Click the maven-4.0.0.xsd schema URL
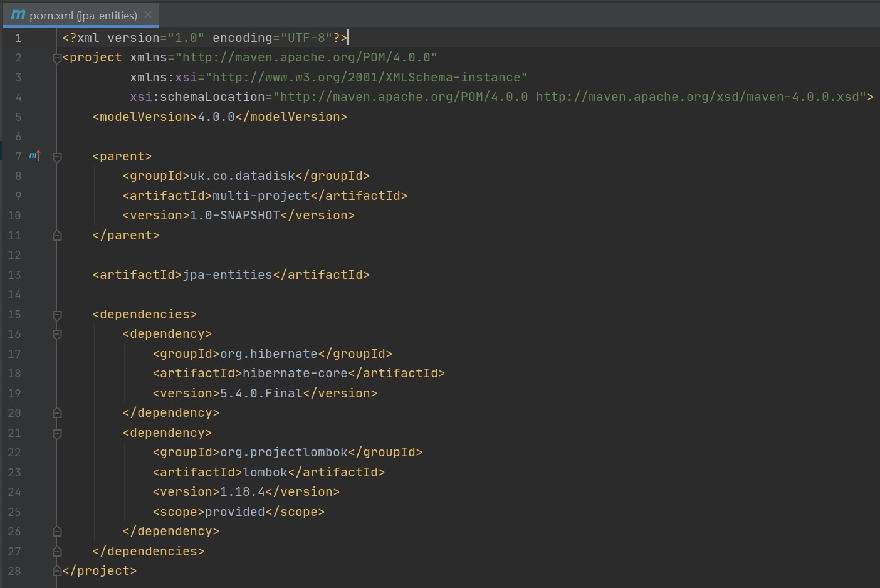 click(697, 97)
